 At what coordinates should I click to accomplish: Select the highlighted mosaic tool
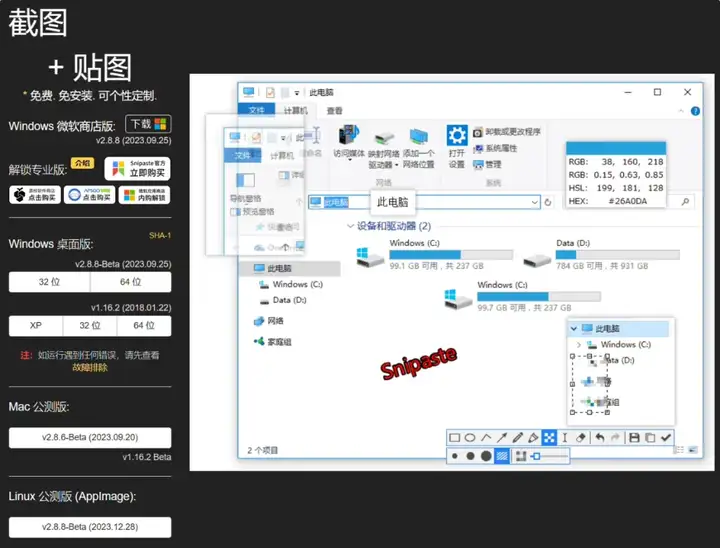[x=549, y=438]
